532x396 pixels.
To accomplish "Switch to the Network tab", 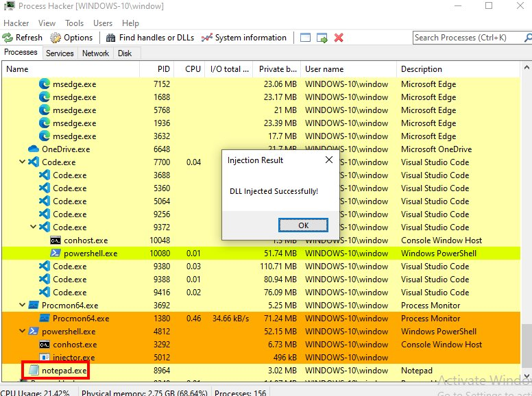I will [95, 53].
